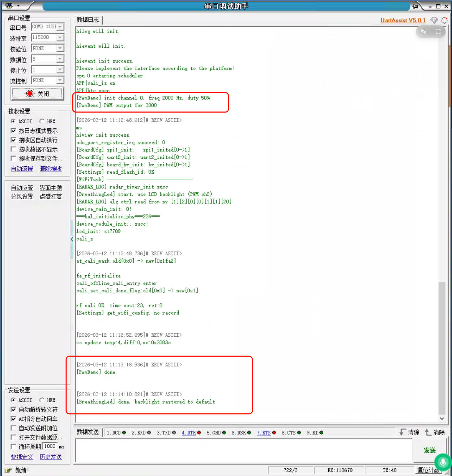Click the RI signal indicator

(321, 433)
